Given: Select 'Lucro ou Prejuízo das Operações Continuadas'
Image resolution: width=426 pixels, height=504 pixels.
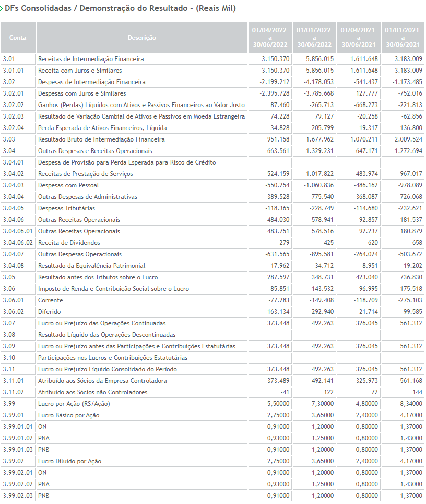Looking at the screenshot, I should (x=102, y=323).
